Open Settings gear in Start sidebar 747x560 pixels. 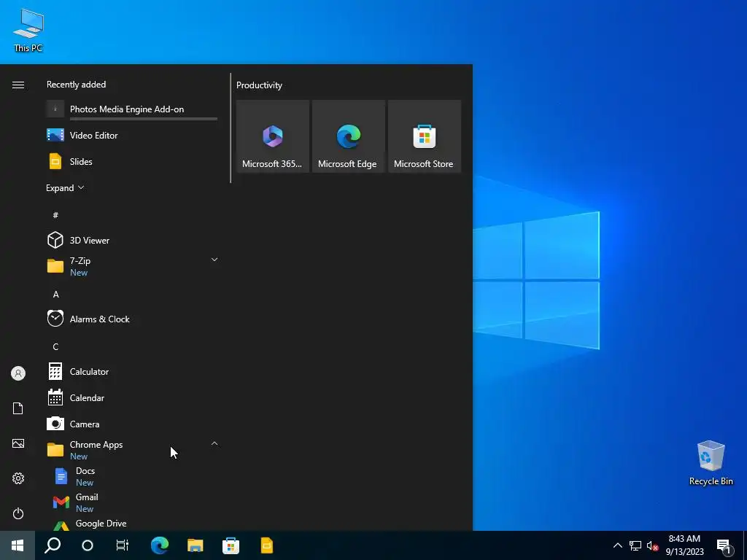18,478
